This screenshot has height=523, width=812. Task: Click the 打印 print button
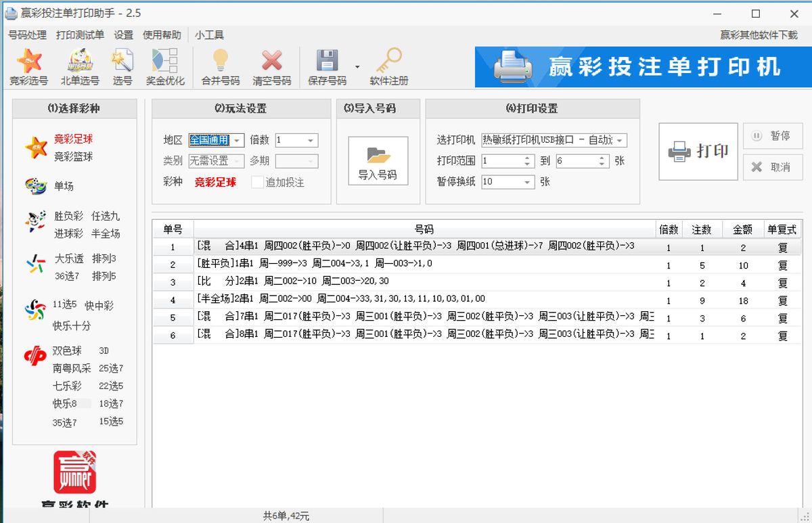(x=698, y=151)
